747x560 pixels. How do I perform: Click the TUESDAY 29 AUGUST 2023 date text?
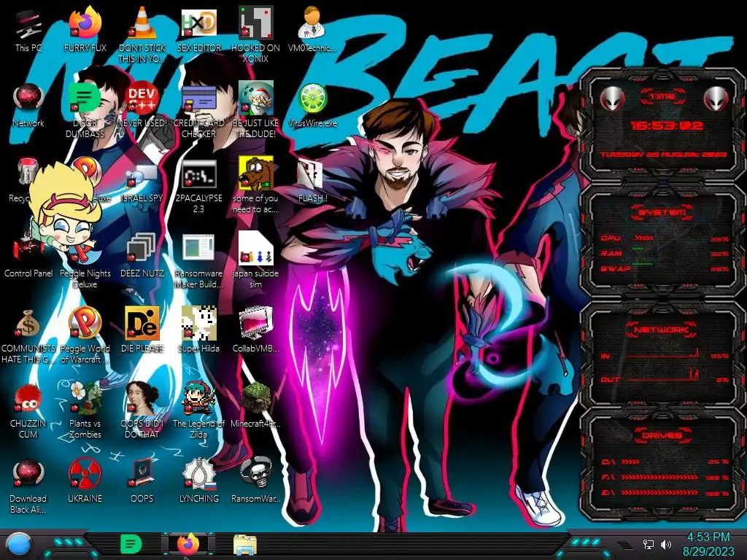(x=663, y=155)
